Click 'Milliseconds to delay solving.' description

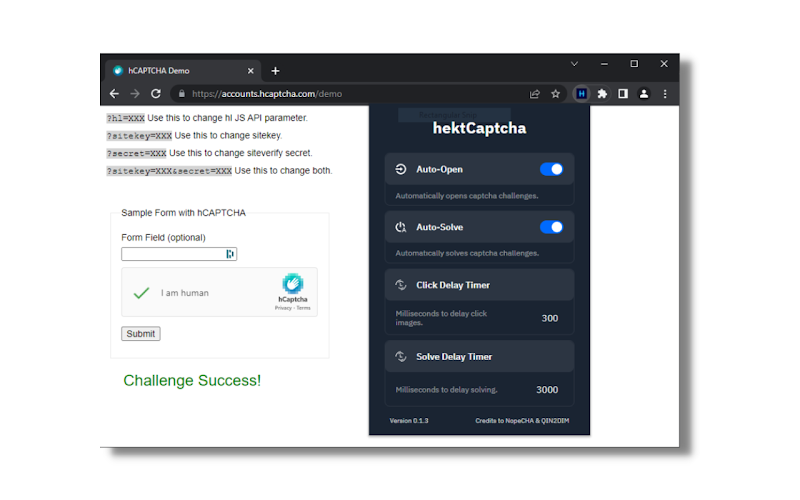pyautogui.click(x=446, y=390)
